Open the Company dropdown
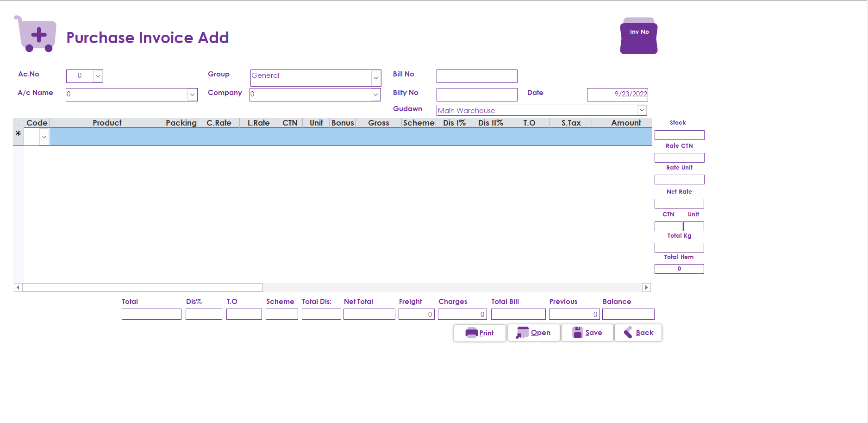Screen dimensions: 868x423 [x=375, y=95]
